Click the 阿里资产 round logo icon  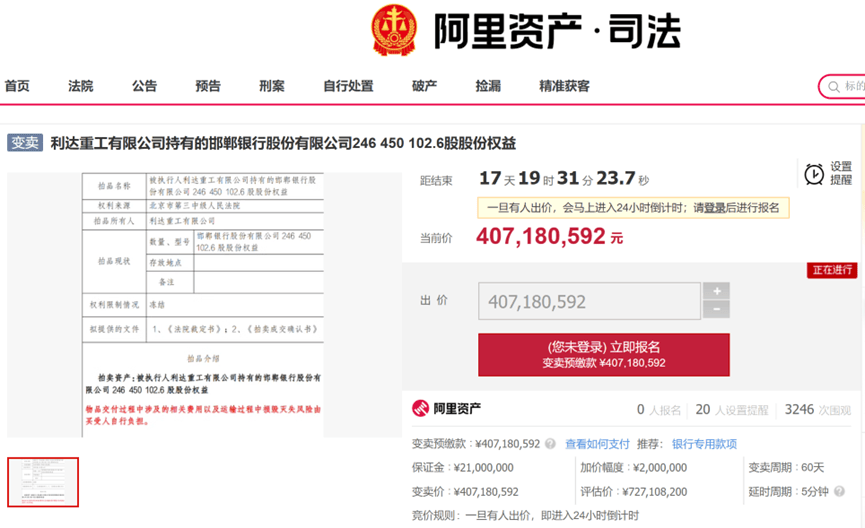pos(420,408)
